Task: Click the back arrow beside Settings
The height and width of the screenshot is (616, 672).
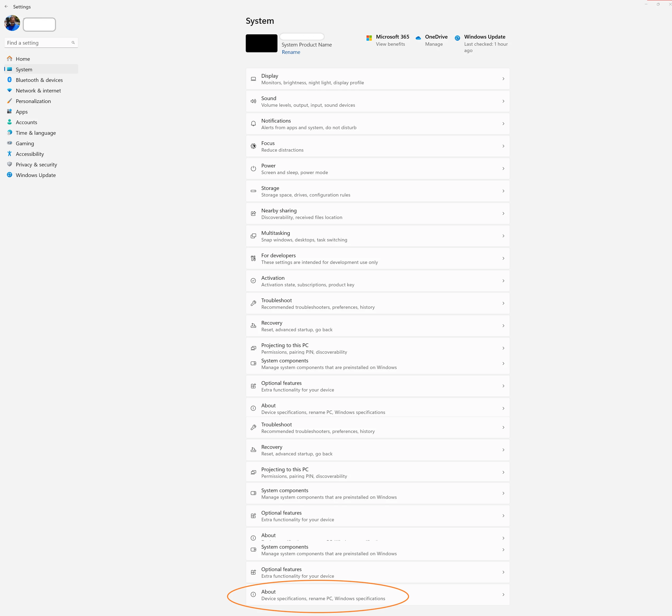Action: tap(6, 7)
